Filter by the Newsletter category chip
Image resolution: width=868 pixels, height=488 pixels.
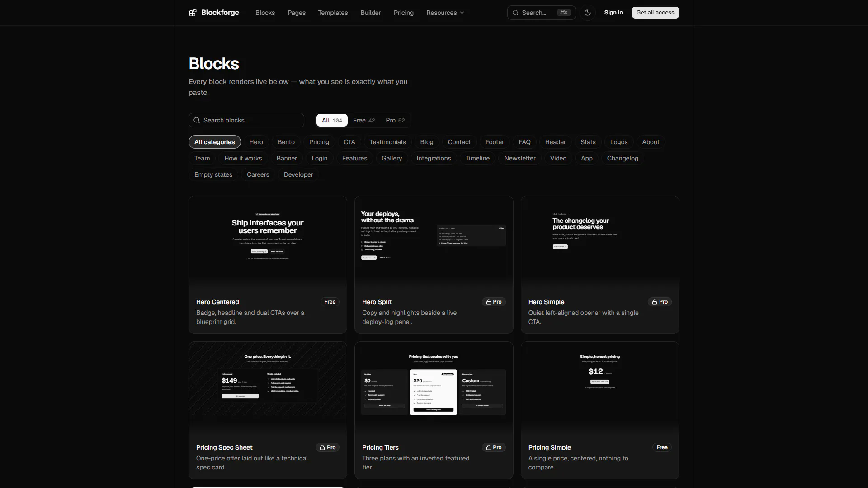coord(520,158)
